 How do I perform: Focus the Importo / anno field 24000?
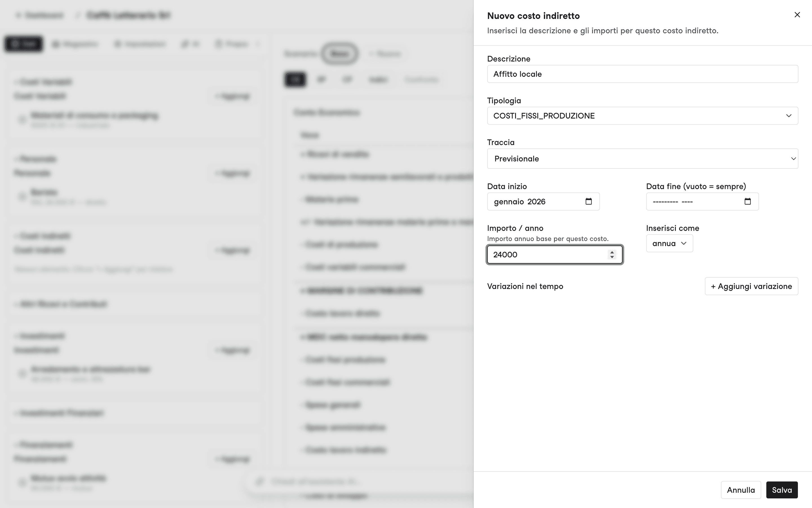tap(555, 255)
